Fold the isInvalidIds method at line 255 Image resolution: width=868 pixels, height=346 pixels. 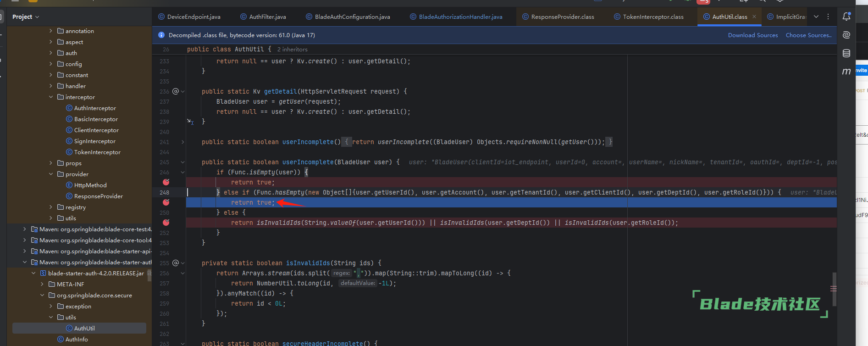(182, 263)
